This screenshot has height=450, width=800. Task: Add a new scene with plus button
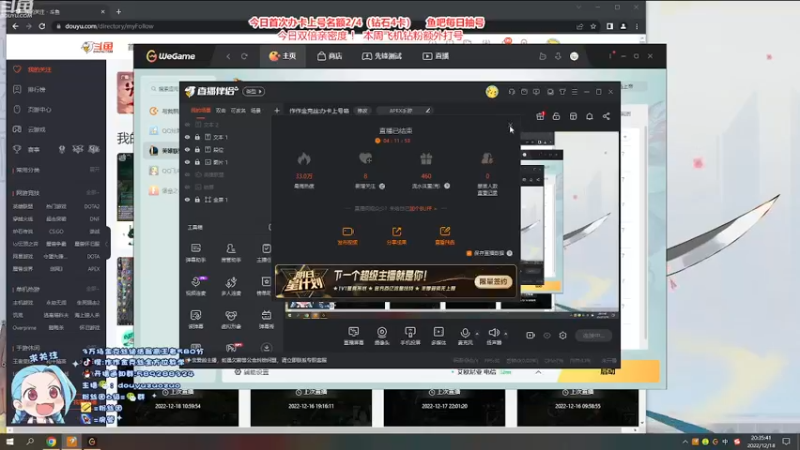(277, 111)
